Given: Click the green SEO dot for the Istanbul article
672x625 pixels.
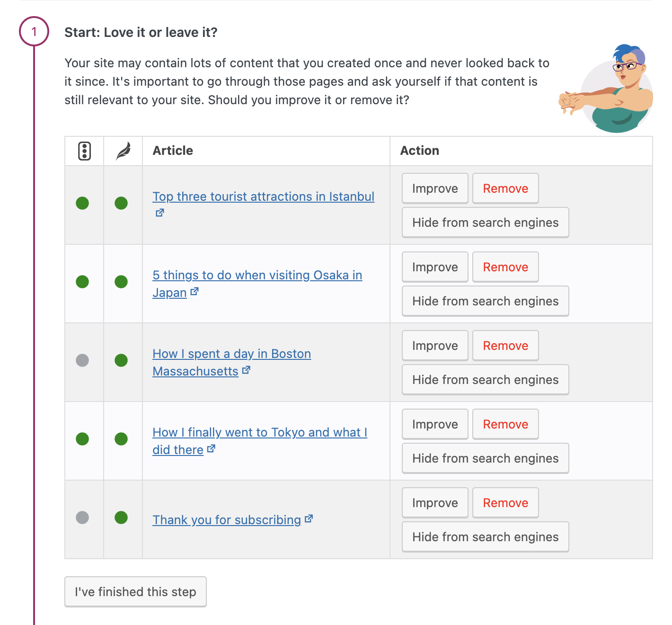Looking at the screenshot, I should click(83, 204).
